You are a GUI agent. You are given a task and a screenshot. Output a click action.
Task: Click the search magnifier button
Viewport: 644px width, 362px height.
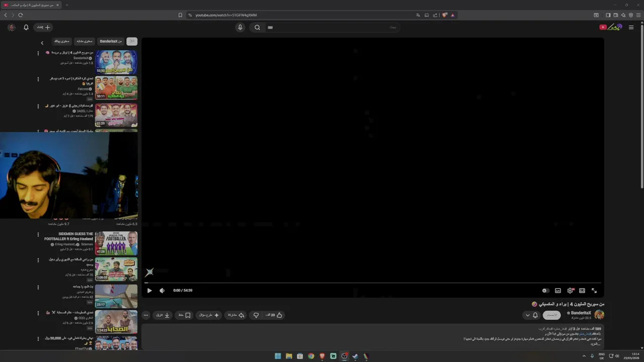coord(257,27)
